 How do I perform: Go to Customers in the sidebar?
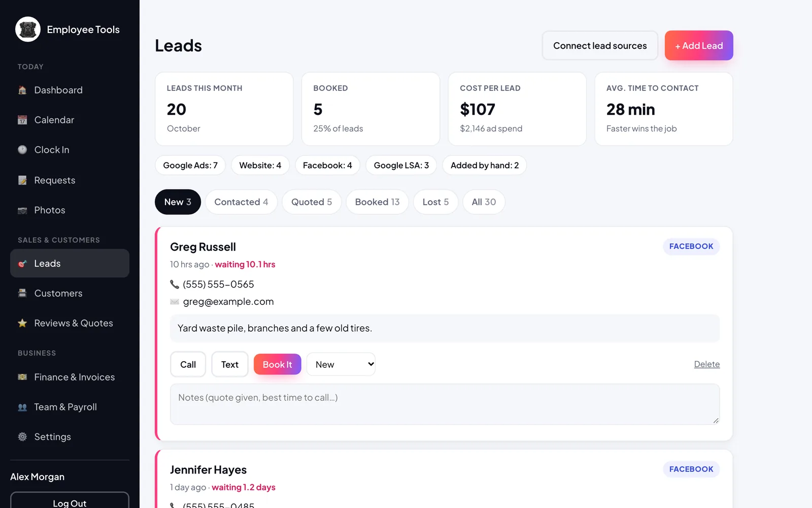70,293
